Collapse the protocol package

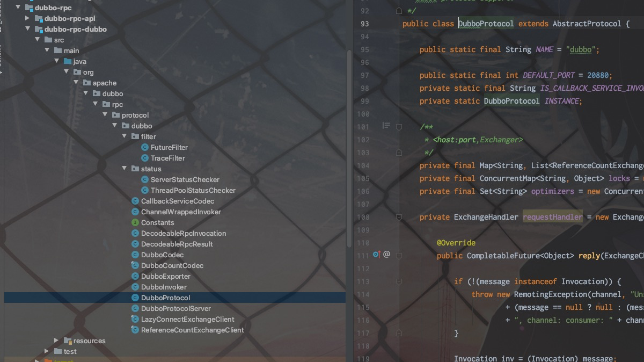click(x=105, y=115)
